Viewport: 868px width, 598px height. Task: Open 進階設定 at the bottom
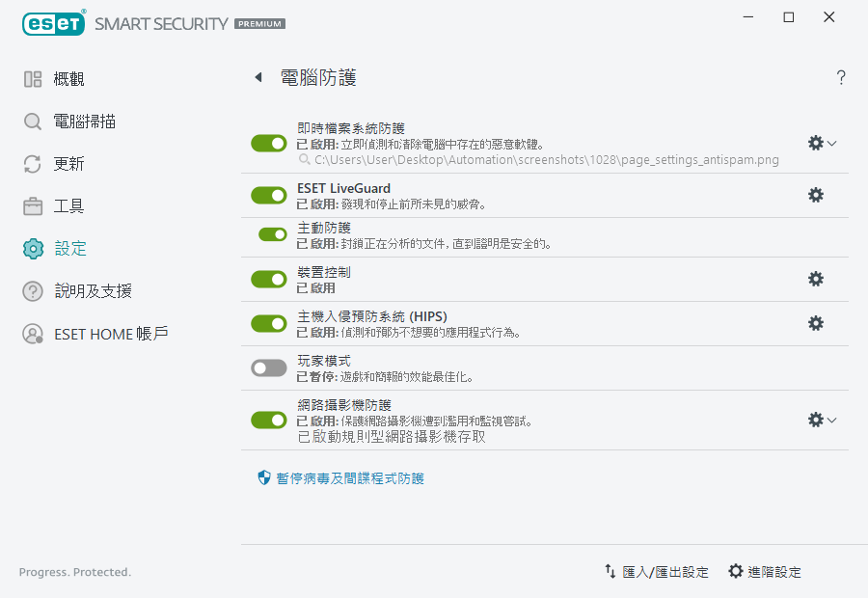[x=769, y=571]
